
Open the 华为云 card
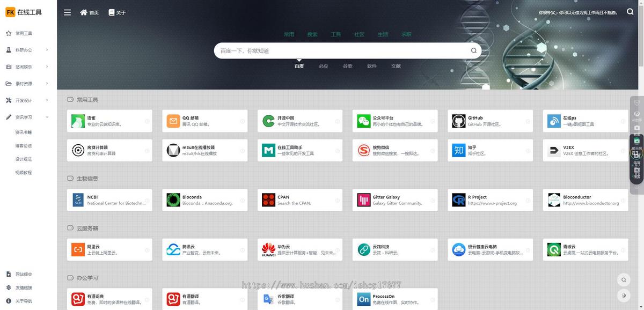pyautogui.click(x=300, y=249)
